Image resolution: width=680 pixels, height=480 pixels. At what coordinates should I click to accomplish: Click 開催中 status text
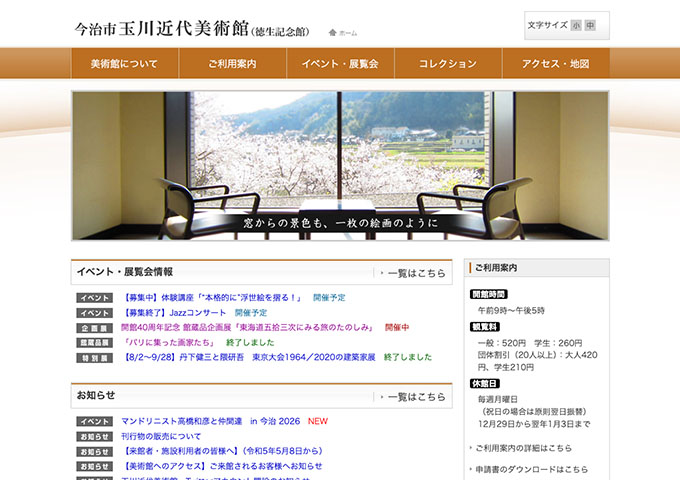point(397,327)
